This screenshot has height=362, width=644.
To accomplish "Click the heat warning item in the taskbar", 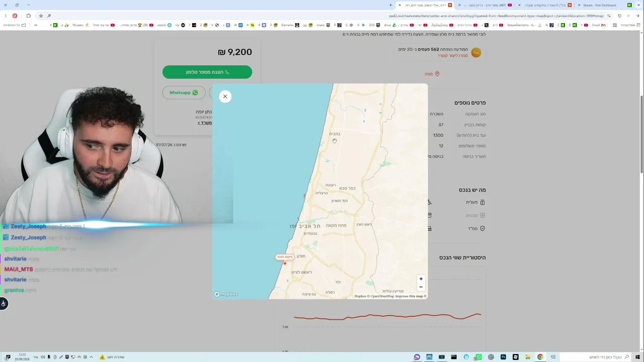I will coord(112,357).
